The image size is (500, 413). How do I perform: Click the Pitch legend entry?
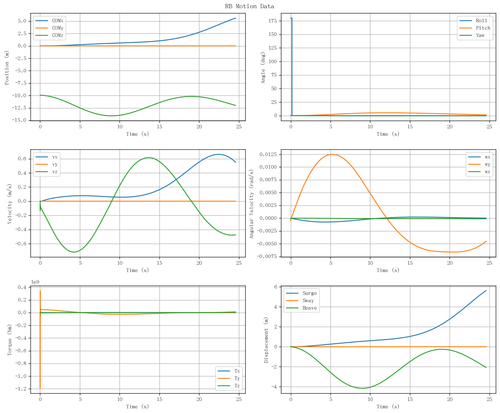pos(475,28)
